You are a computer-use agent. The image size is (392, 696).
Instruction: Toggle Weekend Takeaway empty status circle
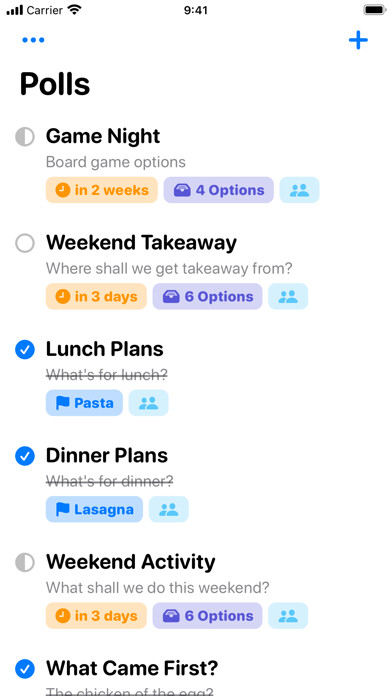[25, 243]
